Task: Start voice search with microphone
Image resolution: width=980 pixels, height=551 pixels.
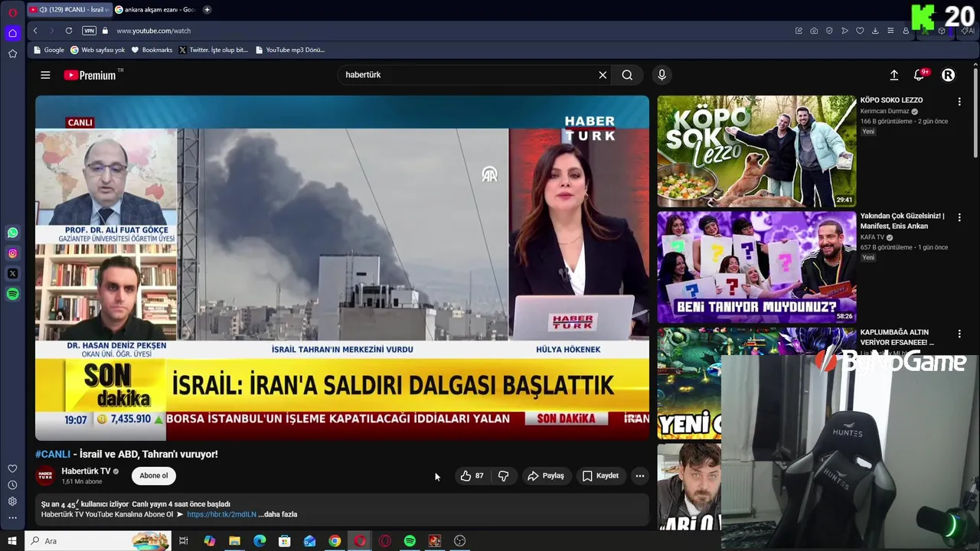Action: (x=662, y=75)
